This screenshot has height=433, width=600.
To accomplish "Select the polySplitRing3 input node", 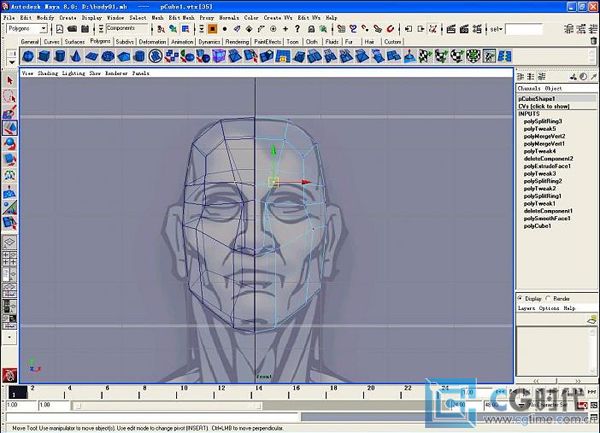I will 543,121.
